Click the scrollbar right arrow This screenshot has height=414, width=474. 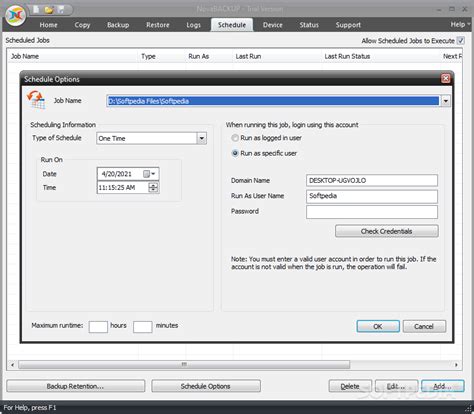[456, 365]
